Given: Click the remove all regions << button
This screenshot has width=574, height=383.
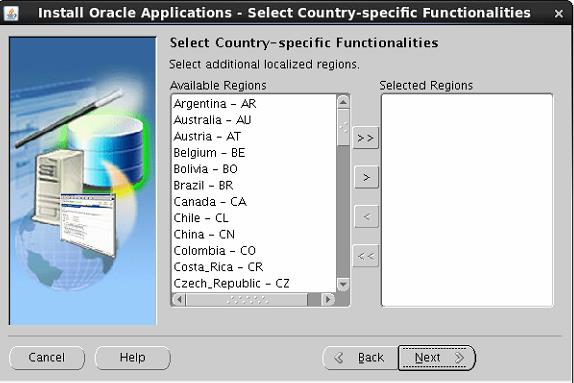Looking at the screenshot, I should [x=365, y=256].
